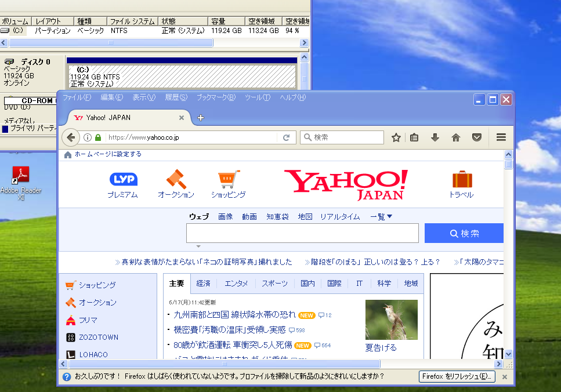The image size is (561, 392).
Task: Switch to the エンタメ news tab
Action: 236,284
